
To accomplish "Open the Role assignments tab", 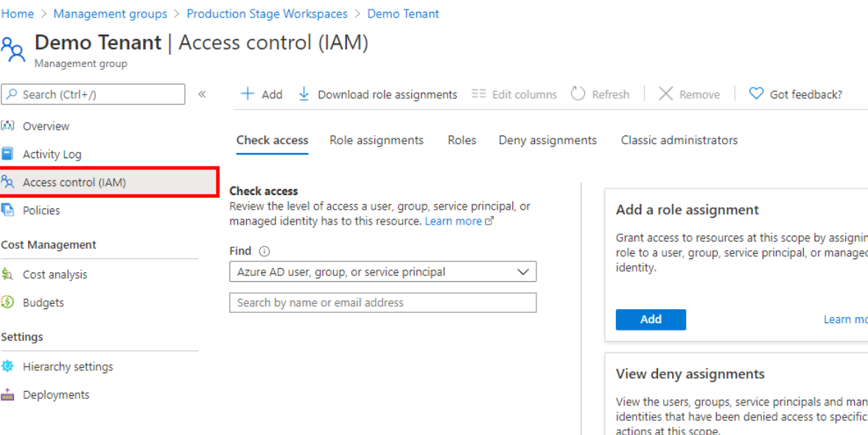I will pos(377,141).
